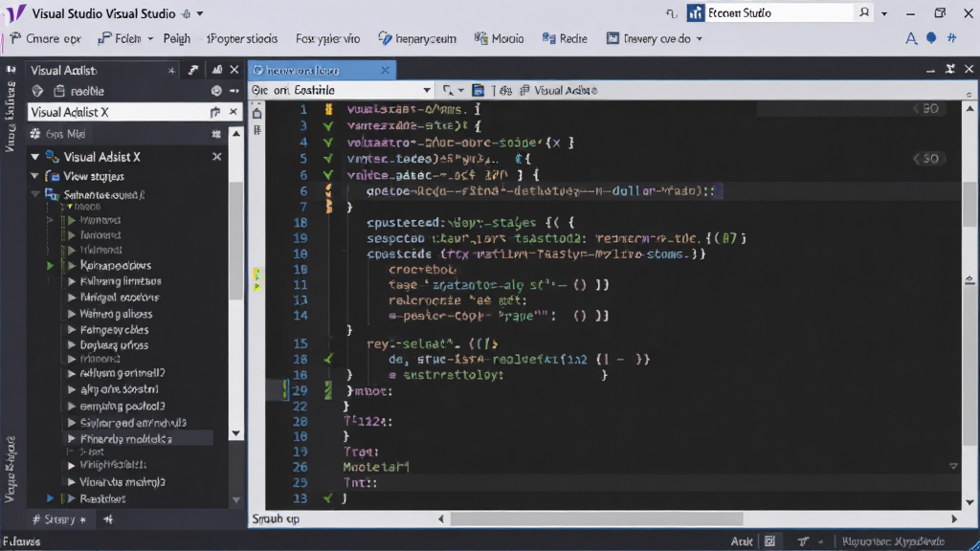This screenshot has width=980, height=551.
Task: Close the open editor file tab
Action: (385, 71)
